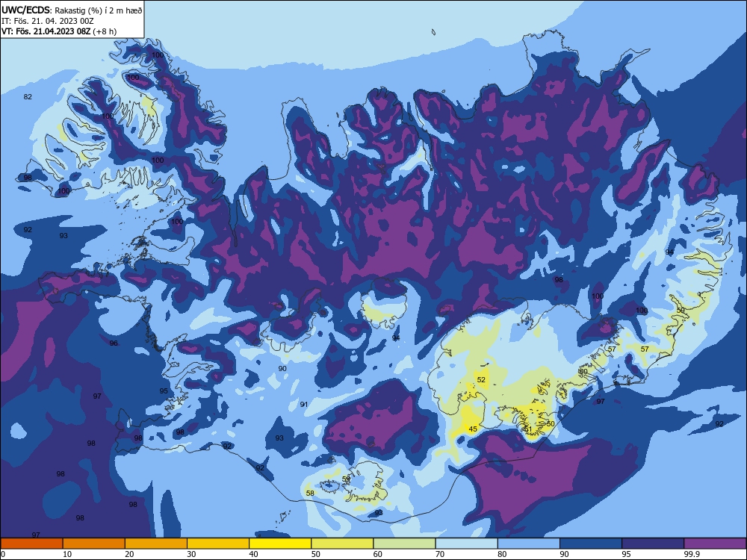Select the 20–30 legend color swatch

coord(156,544)
